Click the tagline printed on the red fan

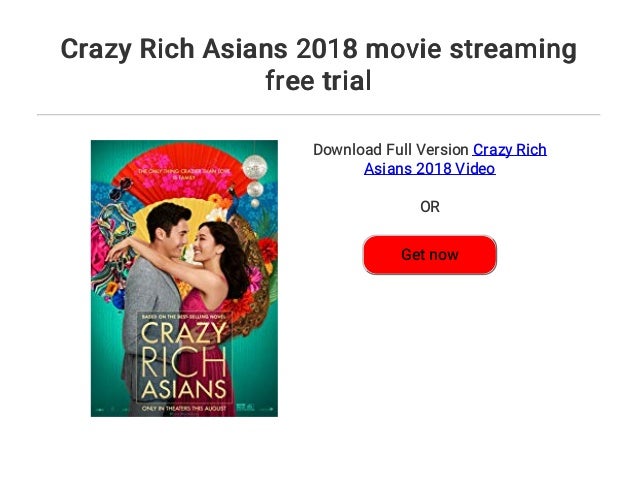click(x=184, y=174)
